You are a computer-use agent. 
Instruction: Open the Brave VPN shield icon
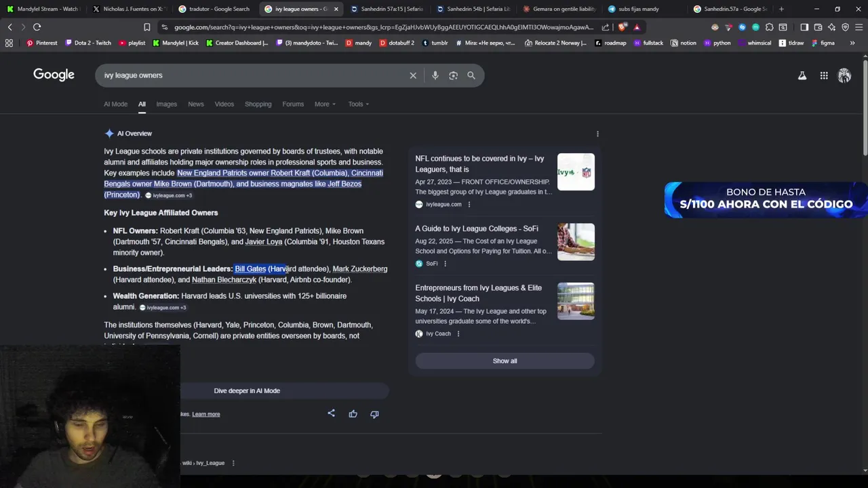tap(845, 27)
